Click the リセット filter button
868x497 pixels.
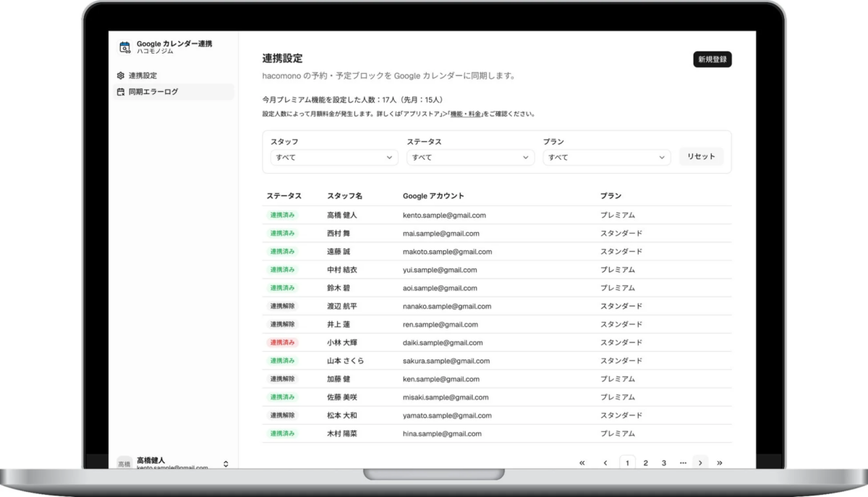pyautogui.click(x=701, y=156)
